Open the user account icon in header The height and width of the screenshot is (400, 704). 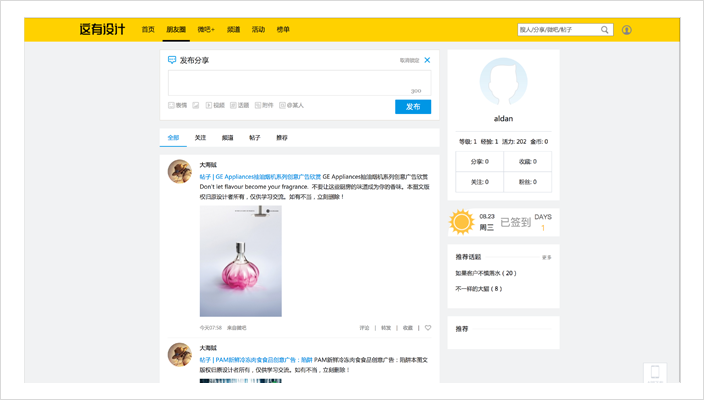tap(626, 30)
